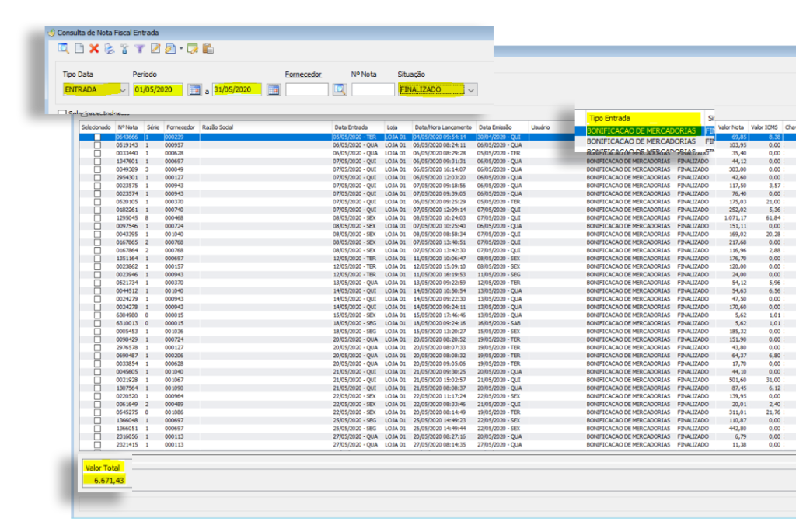796x532 pixels.
Task: Click the start period field 01/05/2020
Action: [x=157, y=90]
